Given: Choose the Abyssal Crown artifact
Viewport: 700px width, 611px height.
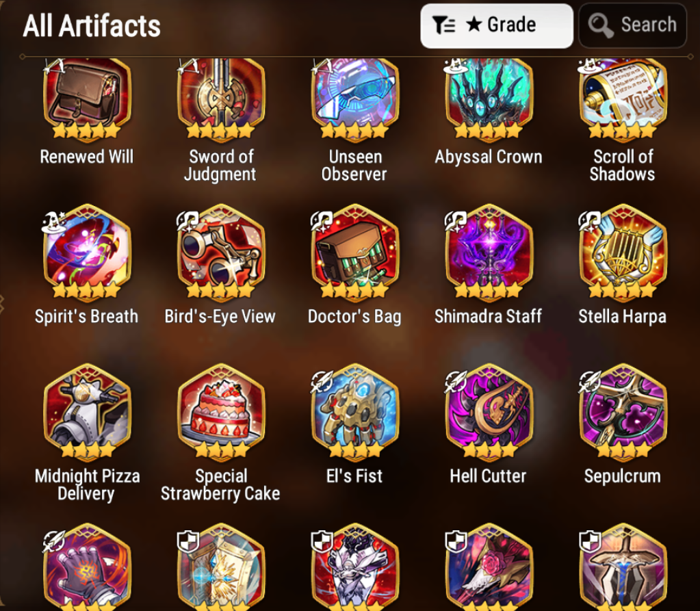Looking at the screenshot, I should (489, 101).
